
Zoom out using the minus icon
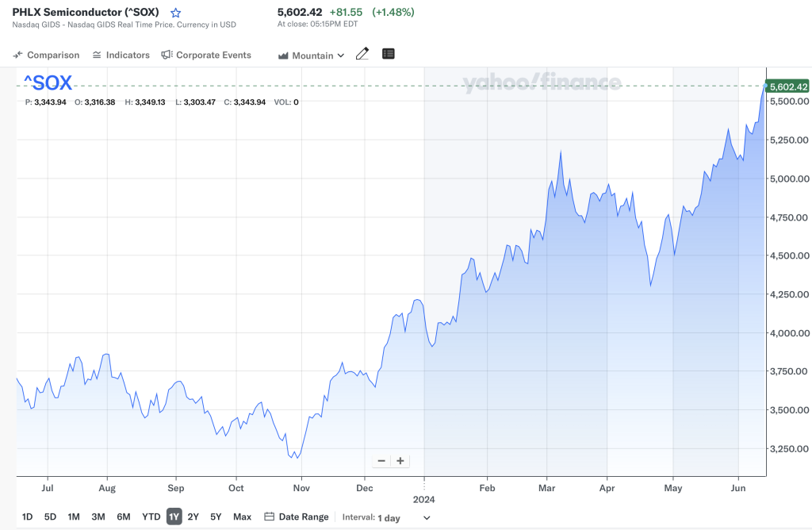tap(381, 461)
